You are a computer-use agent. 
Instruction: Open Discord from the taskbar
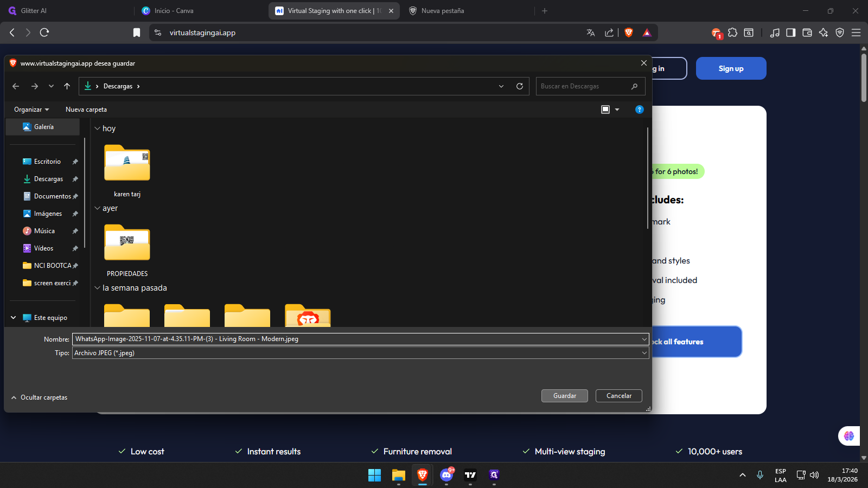click(x=446, y=475)
